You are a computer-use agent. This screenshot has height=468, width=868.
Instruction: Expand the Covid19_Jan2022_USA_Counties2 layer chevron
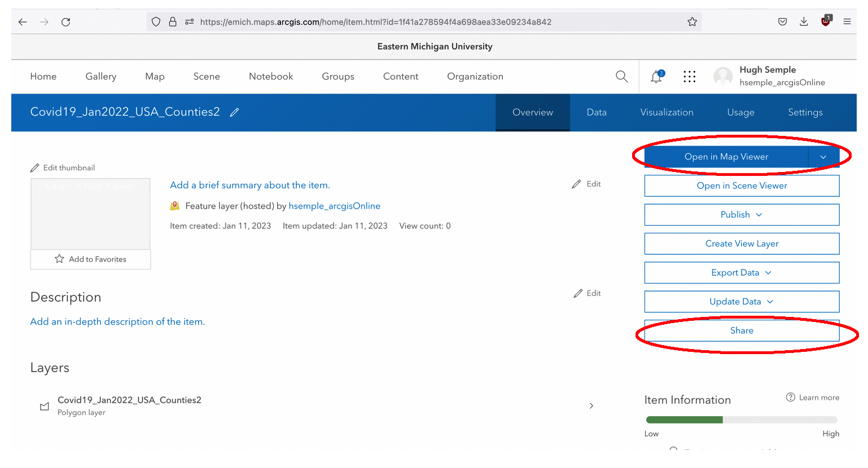click(x=591, y=406)
